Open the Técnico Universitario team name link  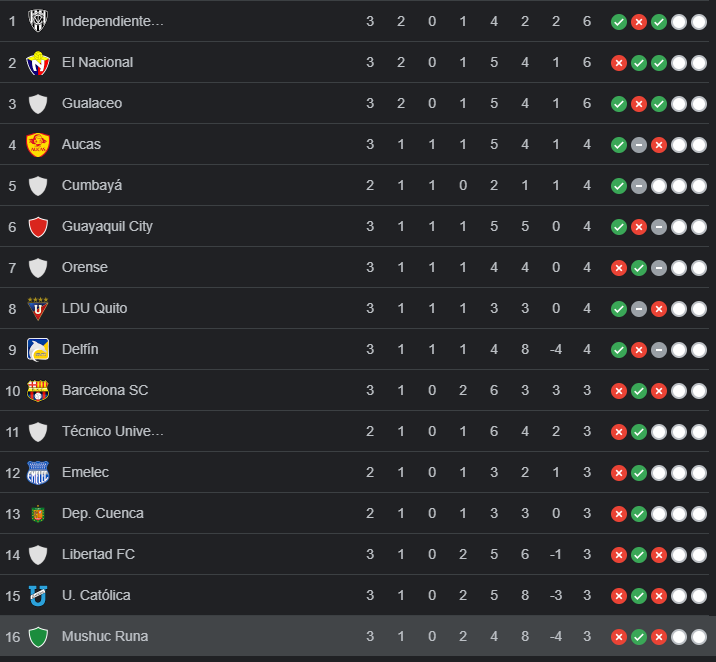(113, 431)
